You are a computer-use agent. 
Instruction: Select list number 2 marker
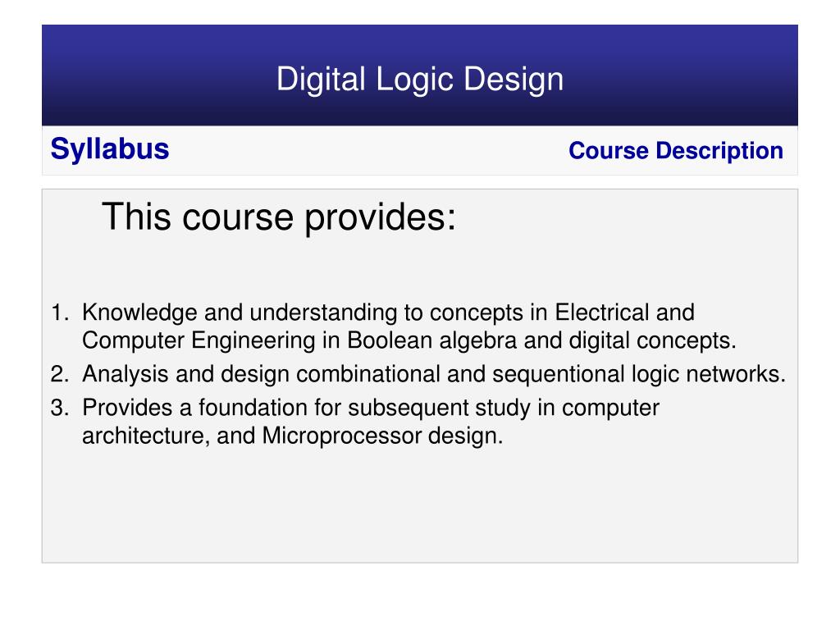59,374
